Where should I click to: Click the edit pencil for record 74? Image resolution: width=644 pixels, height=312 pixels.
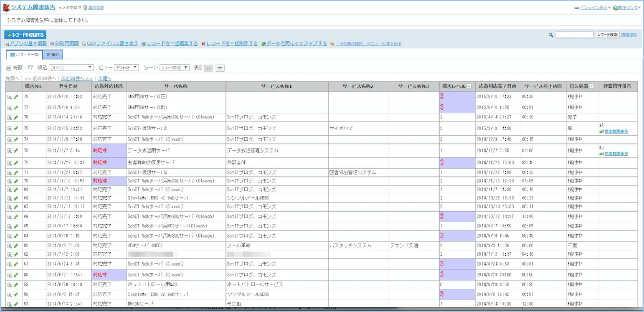16,139
